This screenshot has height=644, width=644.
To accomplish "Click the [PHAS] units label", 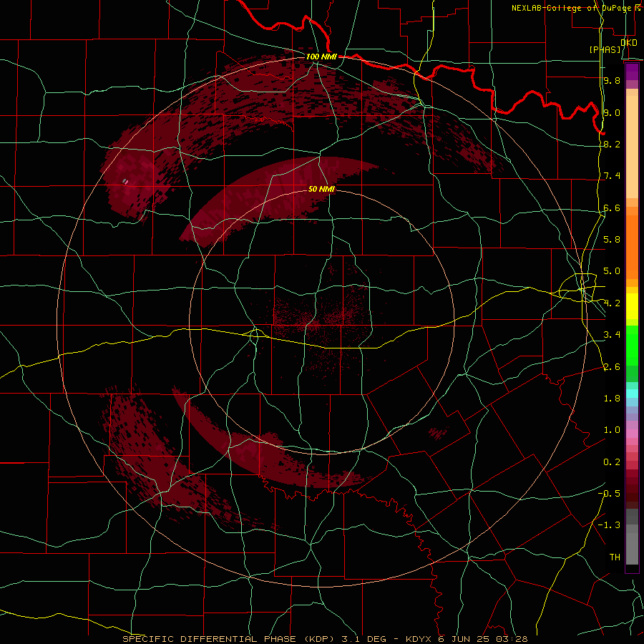I will (605, 49).
